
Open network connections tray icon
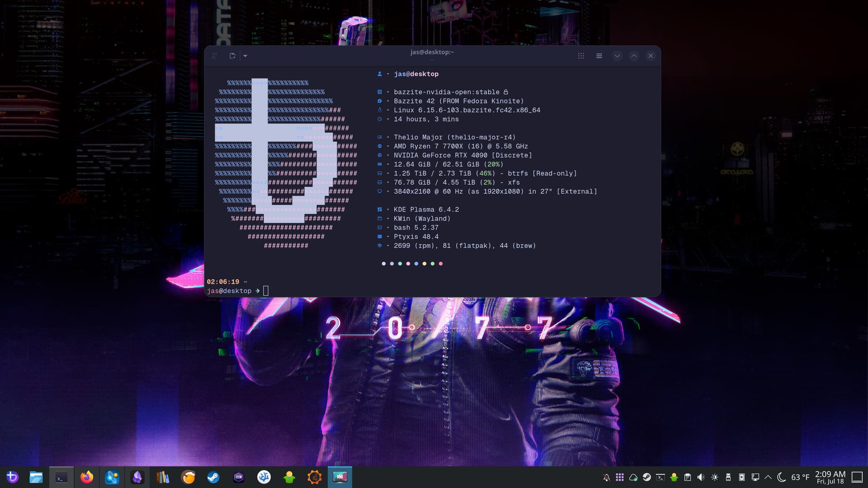point(755,477)
